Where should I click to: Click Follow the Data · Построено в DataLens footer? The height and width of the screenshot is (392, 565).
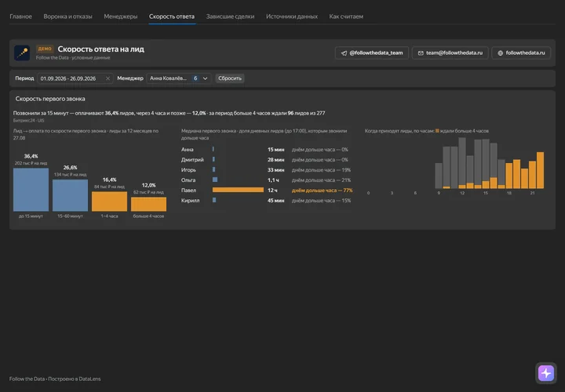pos(55,379)
